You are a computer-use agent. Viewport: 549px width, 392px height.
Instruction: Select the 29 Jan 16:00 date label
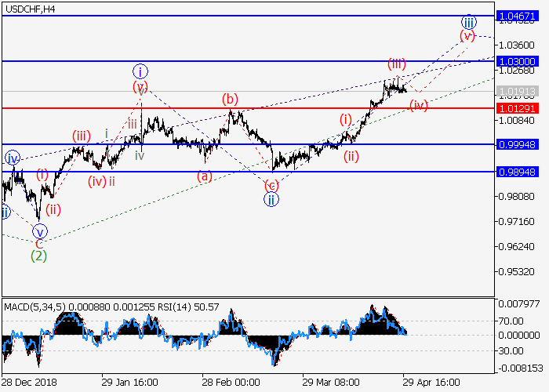pos(130,382)
